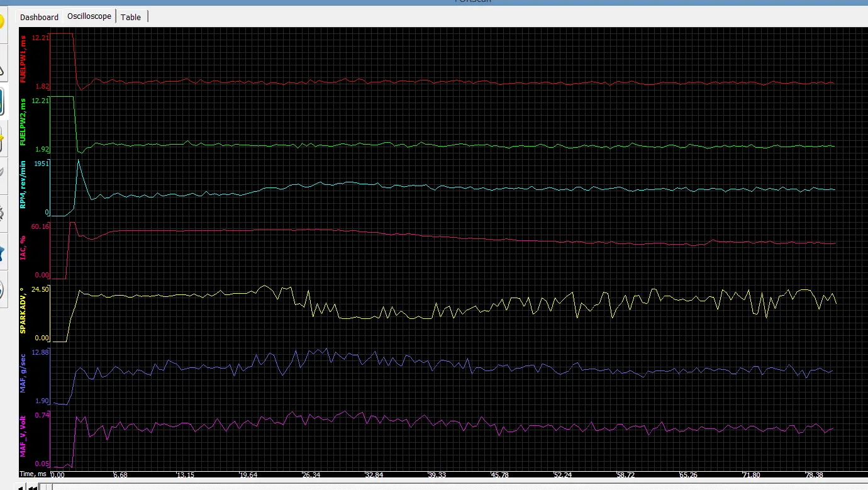
Task: Click the red 12.21 FUELPW1 maximum value
Action: pyautogui.click(x=40, y=38)
